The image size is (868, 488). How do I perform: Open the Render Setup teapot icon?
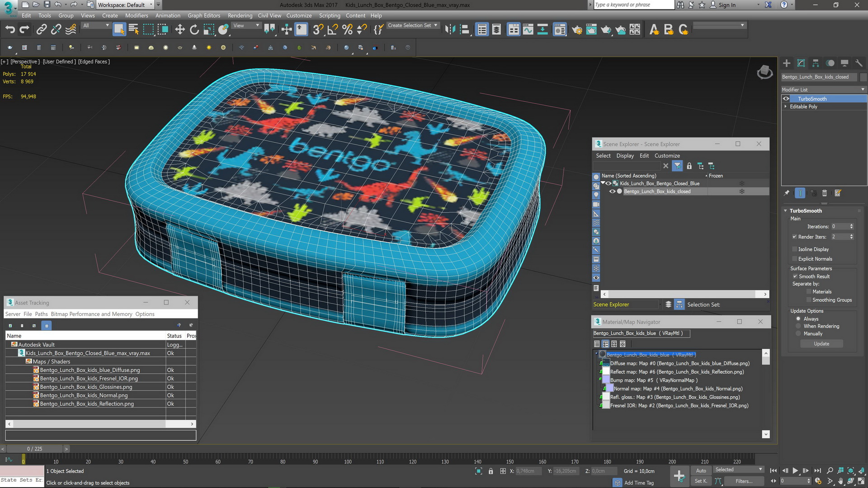(x=577, y=30)
